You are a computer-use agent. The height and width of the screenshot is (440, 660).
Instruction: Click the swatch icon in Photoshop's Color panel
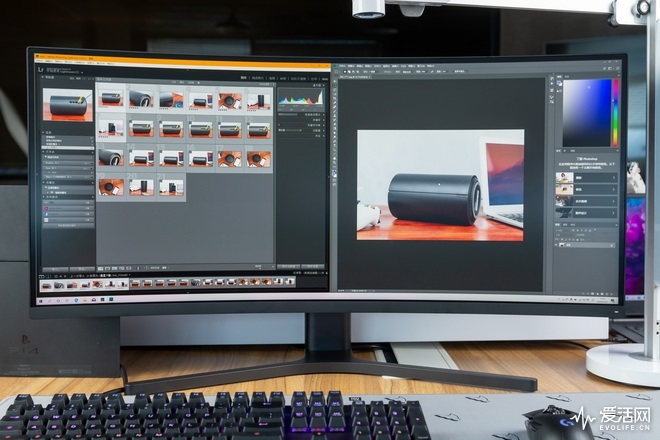click(x=559, y=83)
